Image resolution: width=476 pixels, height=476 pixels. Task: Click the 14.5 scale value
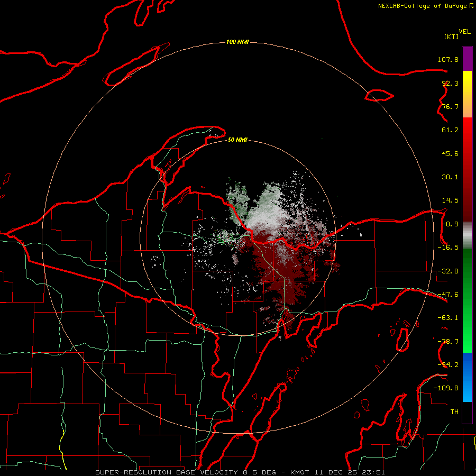(x=450, y=200)
